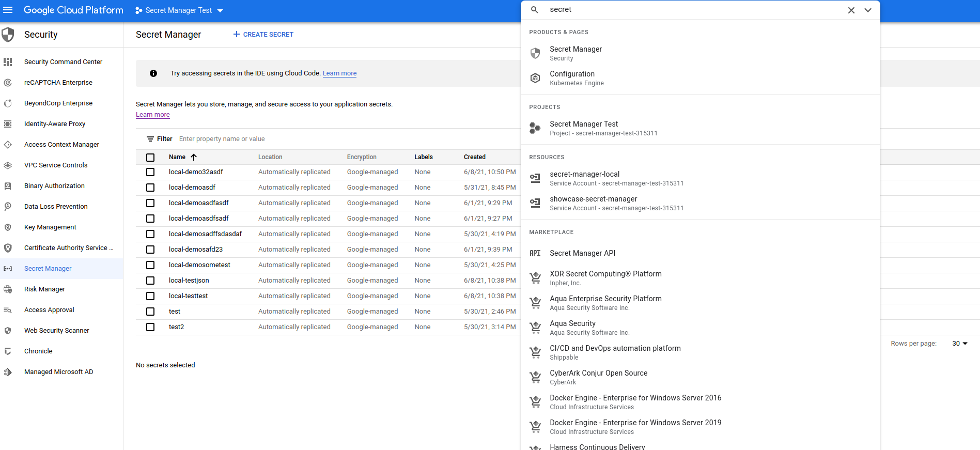Image resolution: width=980 pixels, height=450 pixels.
Task: Tick the checkbox for local-testjson
Action: (x=150, y=281)
